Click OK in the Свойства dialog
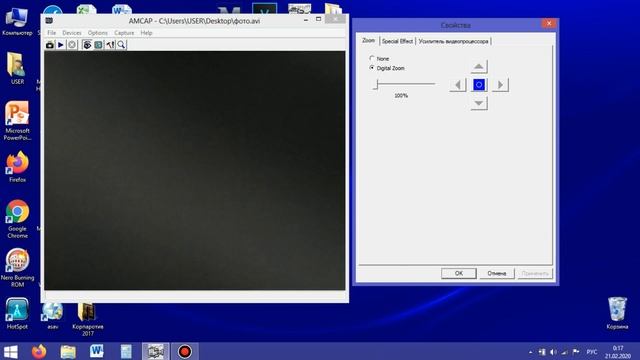The height and width of the screenshot is (360, 640). click(x=459, y=273)
